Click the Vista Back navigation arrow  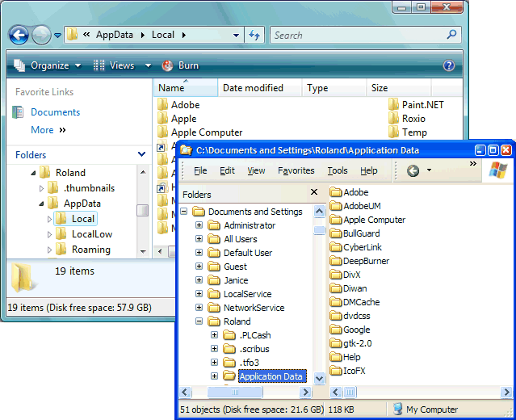[x=19, y=36]
